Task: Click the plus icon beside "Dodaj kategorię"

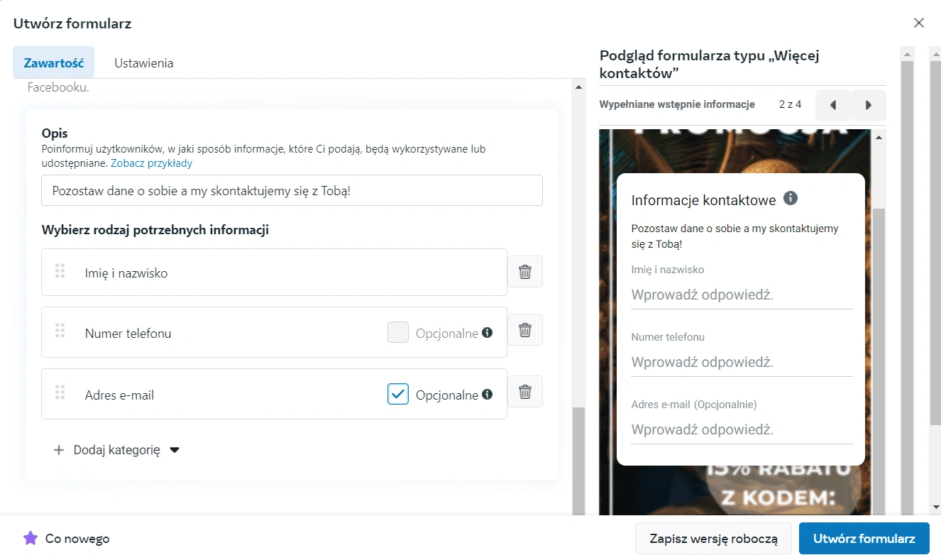Action: (x=59, y=449)
